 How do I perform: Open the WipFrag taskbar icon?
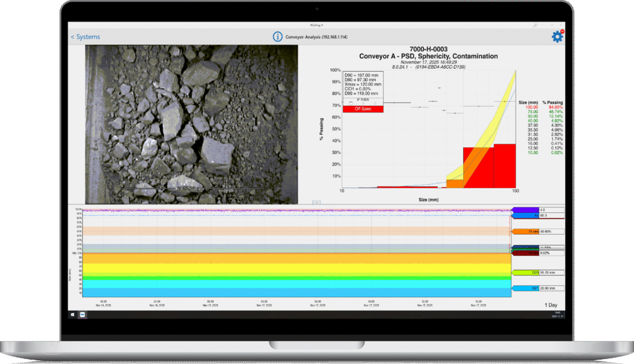[82, 314]
